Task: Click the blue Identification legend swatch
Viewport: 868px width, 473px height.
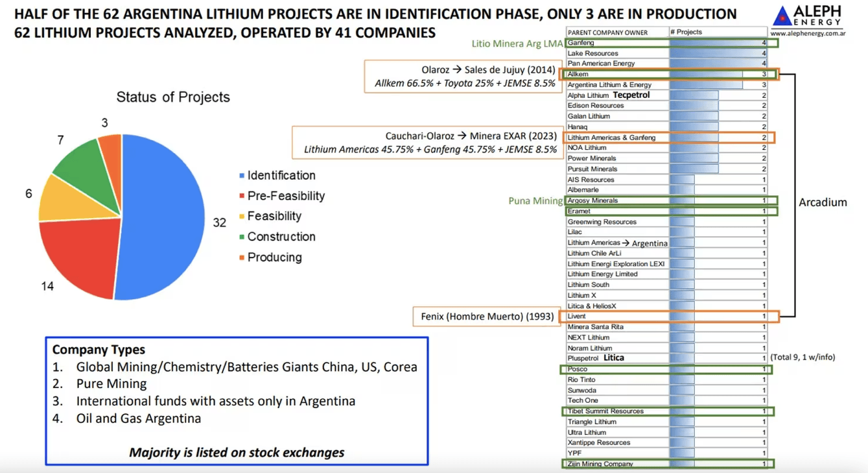Action: pyautogui.click(x=242, y=176)
